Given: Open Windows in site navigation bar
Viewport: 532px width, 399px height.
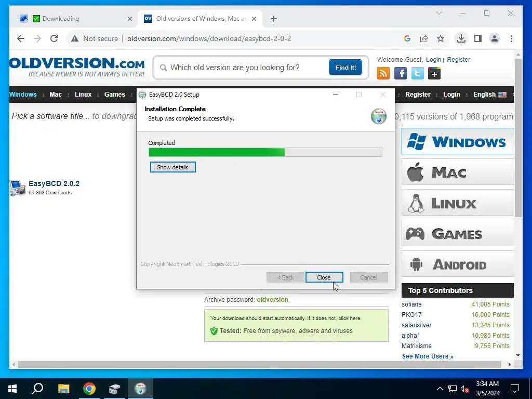Looking at the screenshot, I should pyautogui.click(x=23, y=95).
